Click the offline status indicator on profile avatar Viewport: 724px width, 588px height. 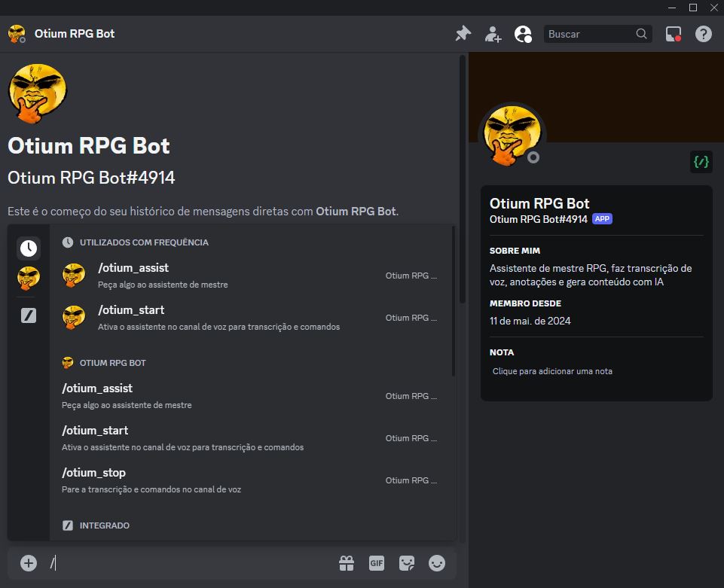click(533, 158)
